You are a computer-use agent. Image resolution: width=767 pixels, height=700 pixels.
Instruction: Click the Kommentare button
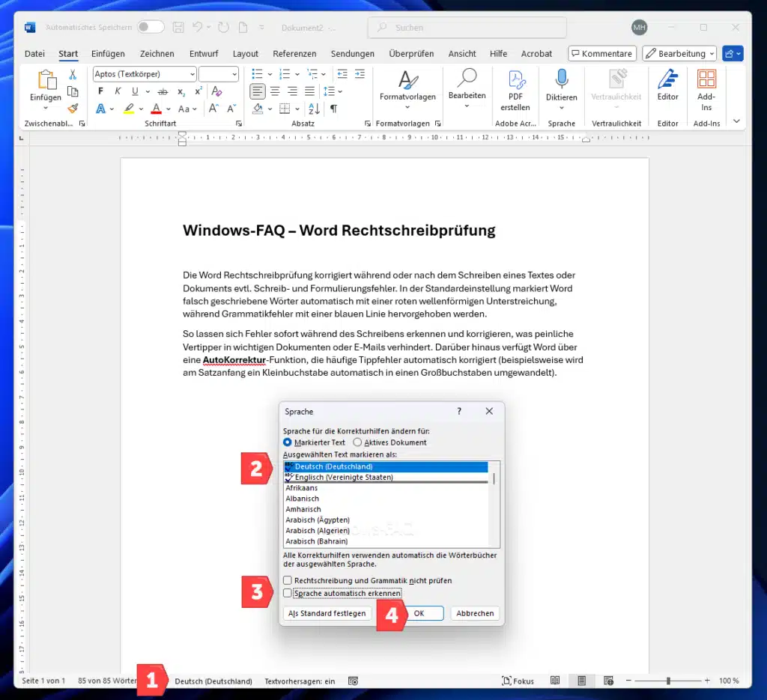602,54
